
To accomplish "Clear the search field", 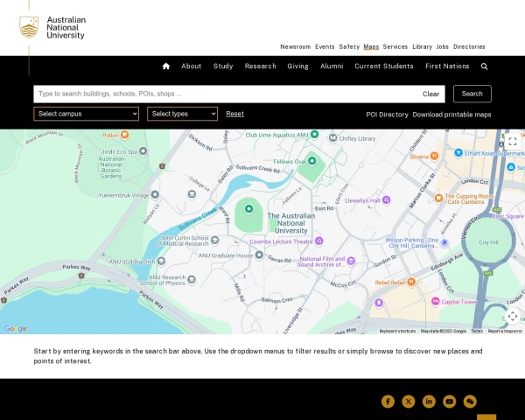I will tap(430, 94).
